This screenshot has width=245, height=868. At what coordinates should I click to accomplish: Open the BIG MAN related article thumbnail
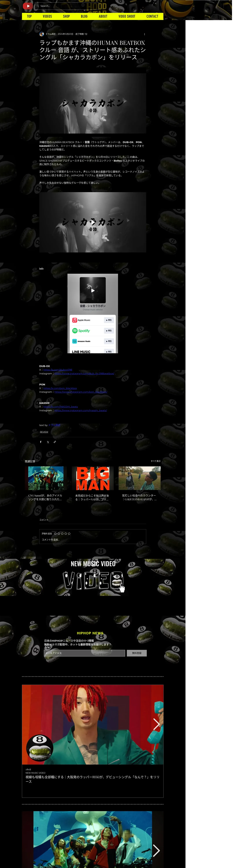click(93, 478)
